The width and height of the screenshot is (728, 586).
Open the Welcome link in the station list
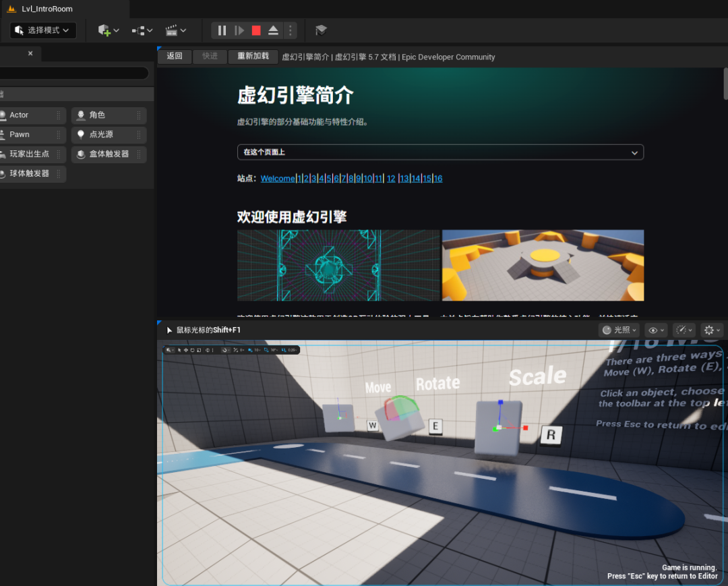277,178
